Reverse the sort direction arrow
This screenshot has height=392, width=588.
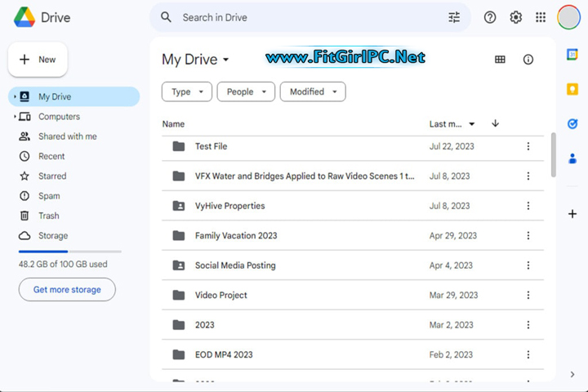tap(495, 124)
